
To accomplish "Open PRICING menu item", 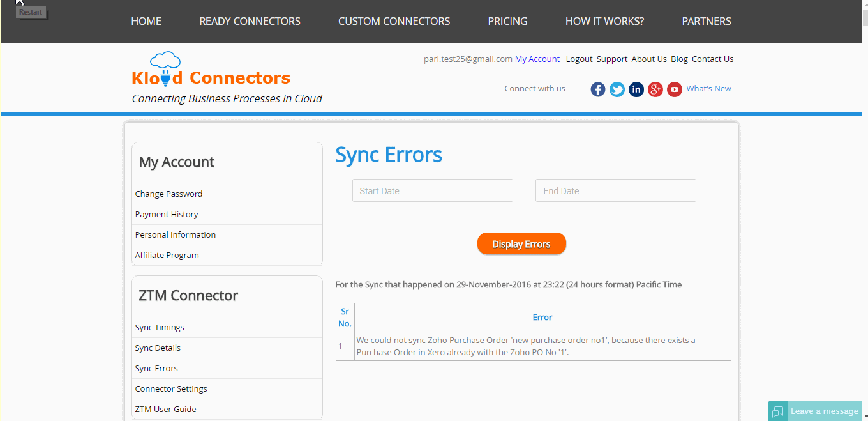I will (x=508, y=21).
